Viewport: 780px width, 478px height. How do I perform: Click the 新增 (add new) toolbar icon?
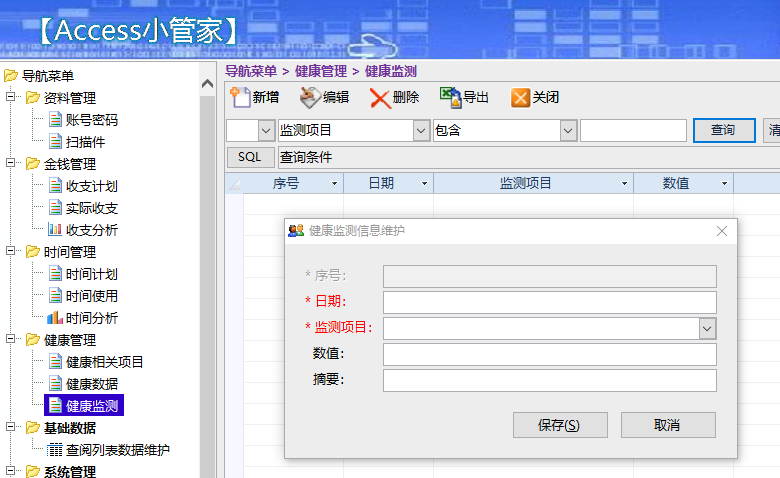point(240,97)
